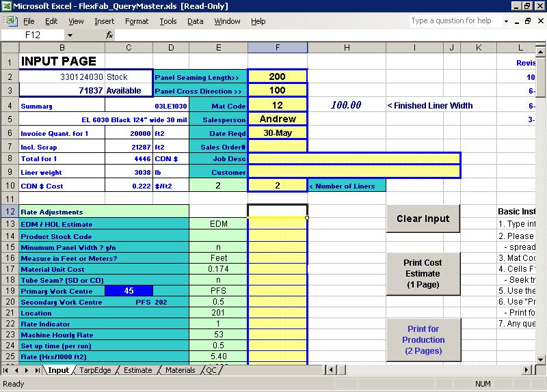Minimize the workbook window inside Excel
This screenshot has width=547, height=392.
pos(517,21)
